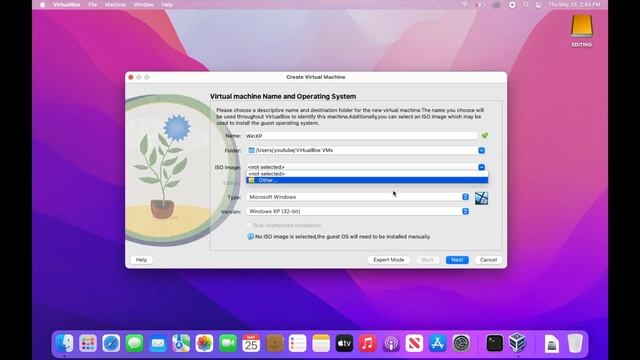This screenshot has height=360, width=640.
Task: Click the recently-used document stack in dock
Action: click(x=551, y=343)
